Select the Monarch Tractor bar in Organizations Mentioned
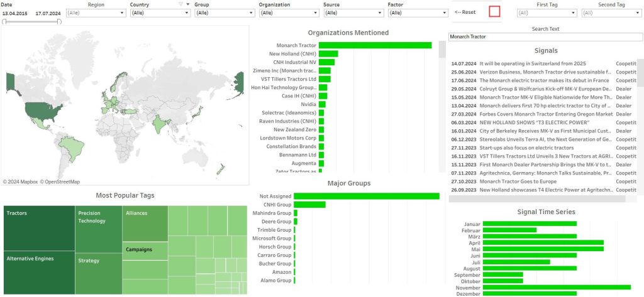Screen dimensions: 644x297 [375, 45]
